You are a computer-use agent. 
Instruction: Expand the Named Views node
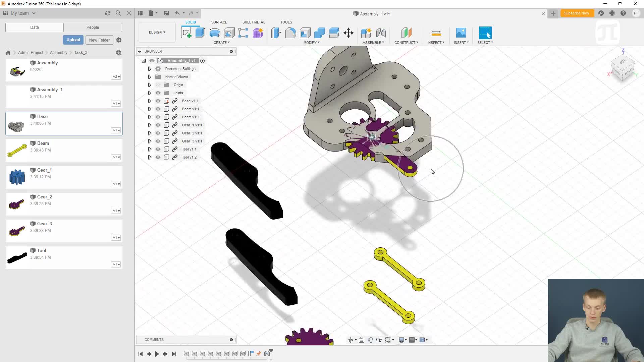[150, 77]
